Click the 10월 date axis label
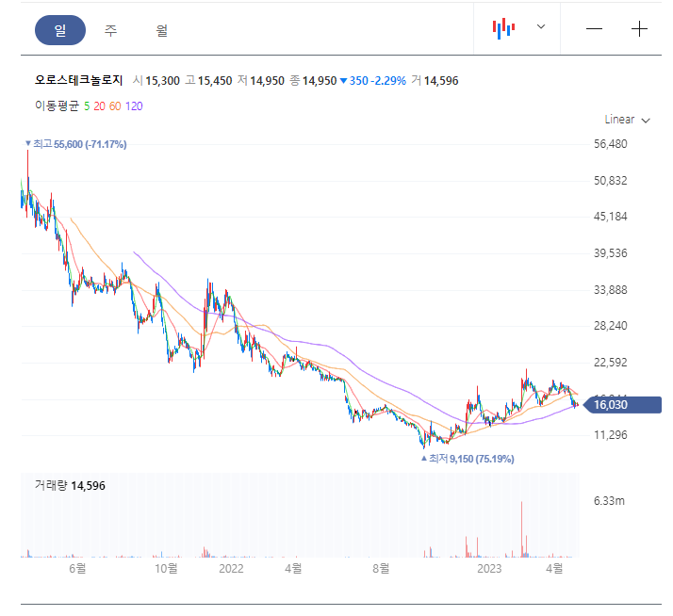 pos(166,568)
